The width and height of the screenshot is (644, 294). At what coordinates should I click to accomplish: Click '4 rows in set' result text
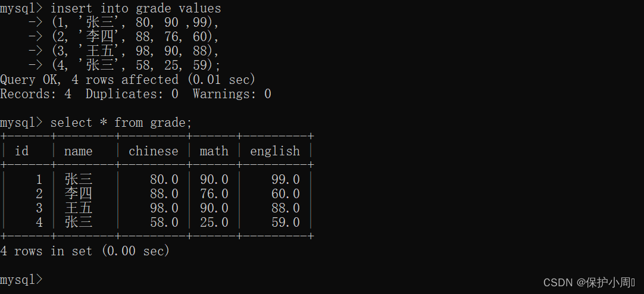pyautogui.click(x=85, y=251)
